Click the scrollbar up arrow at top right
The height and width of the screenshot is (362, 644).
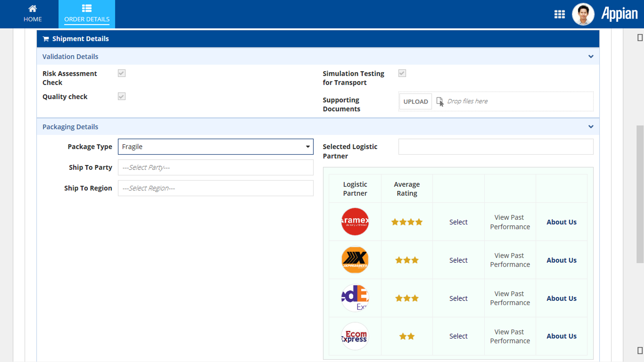click(640, 38)
